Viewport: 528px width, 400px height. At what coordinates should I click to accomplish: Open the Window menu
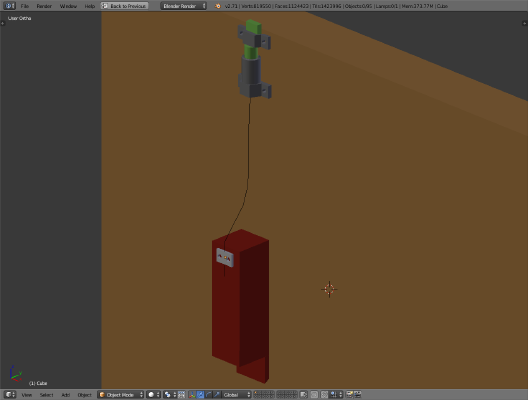68,6
